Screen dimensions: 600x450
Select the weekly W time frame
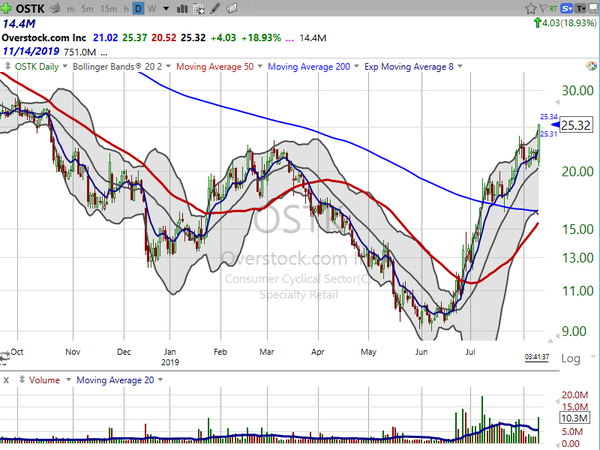[x=153, y=7]
